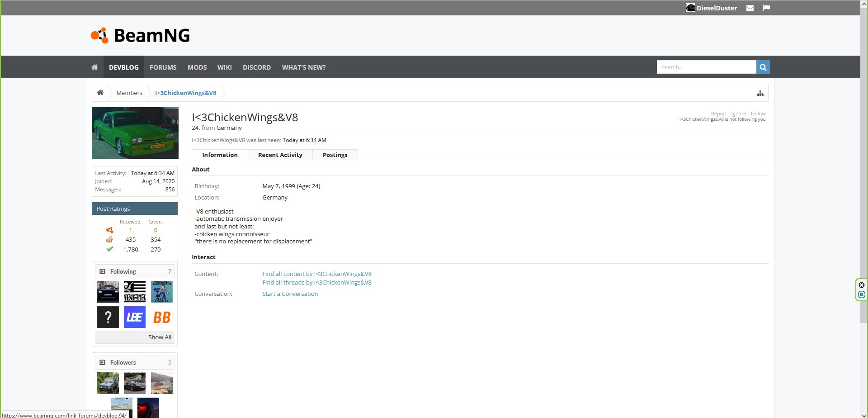Screen dimensions: 868x418
Task: Open the blue LEE avatar in Following
Action: [x=135, y=317]
